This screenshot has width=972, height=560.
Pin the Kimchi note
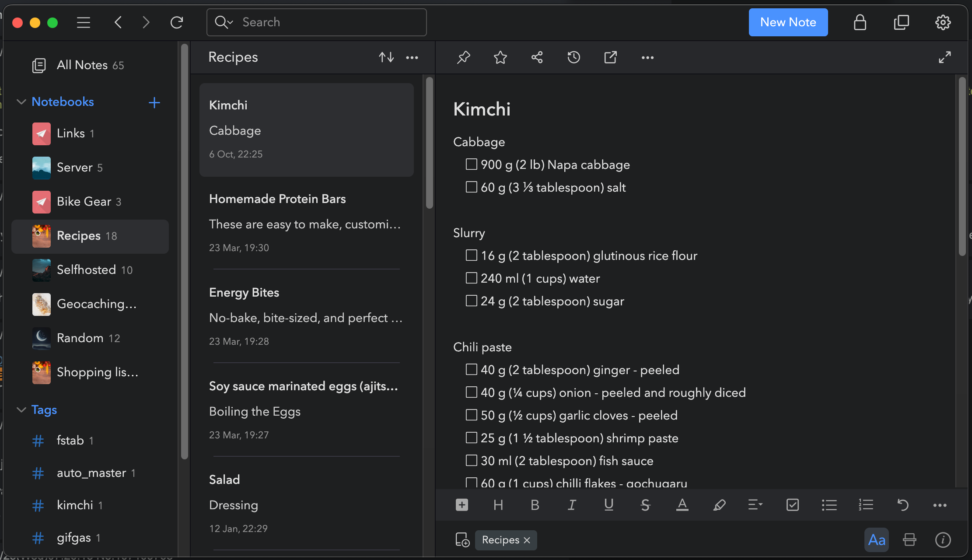pyautogui.click(x=464, y=57)
